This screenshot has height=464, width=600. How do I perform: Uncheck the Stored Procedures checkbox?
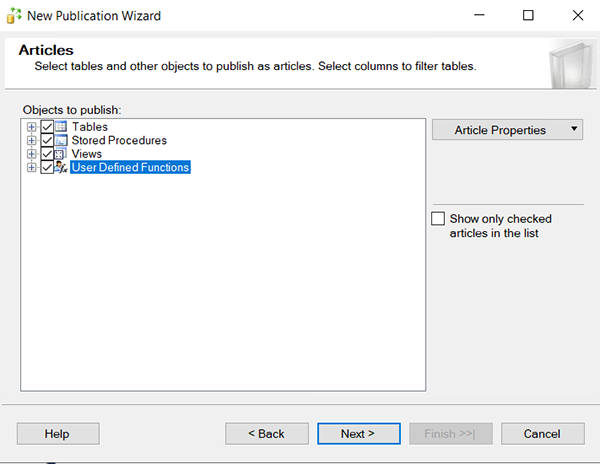(x=46, y=141)
